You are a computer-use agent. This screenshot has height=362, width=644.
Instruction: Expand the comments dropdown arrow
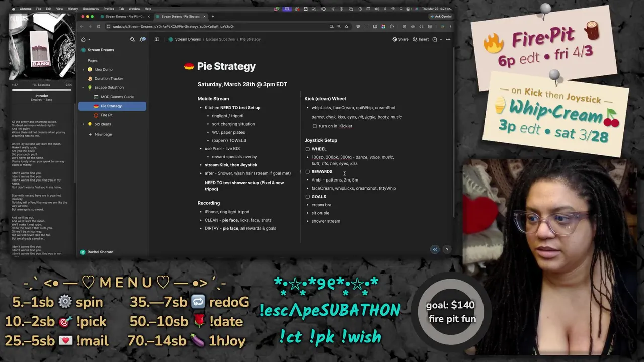(441, 39)
